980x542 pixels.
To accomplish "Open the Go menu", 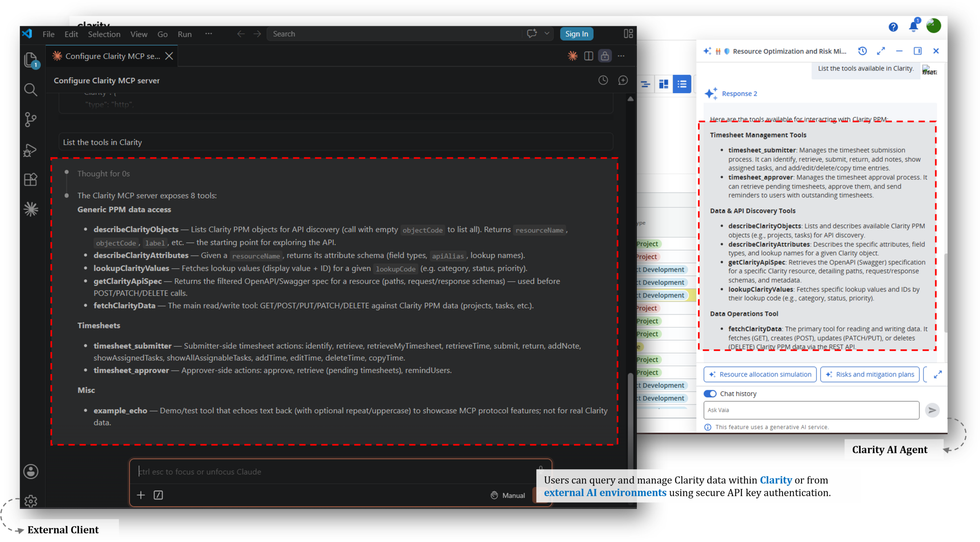I will click(x=162, y=34).
